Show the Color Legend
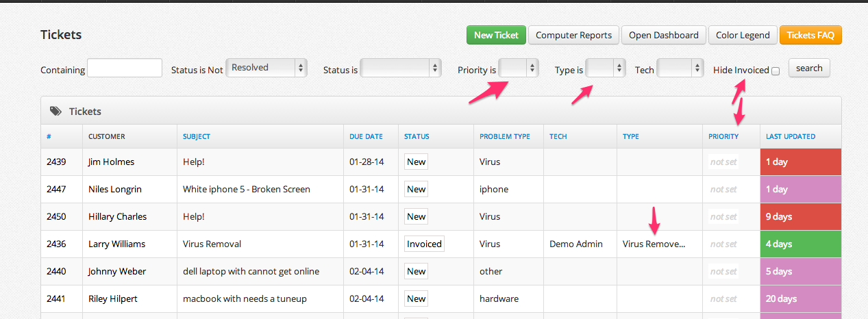The width and height of the screenshot is (868, 319). (743, 36)
